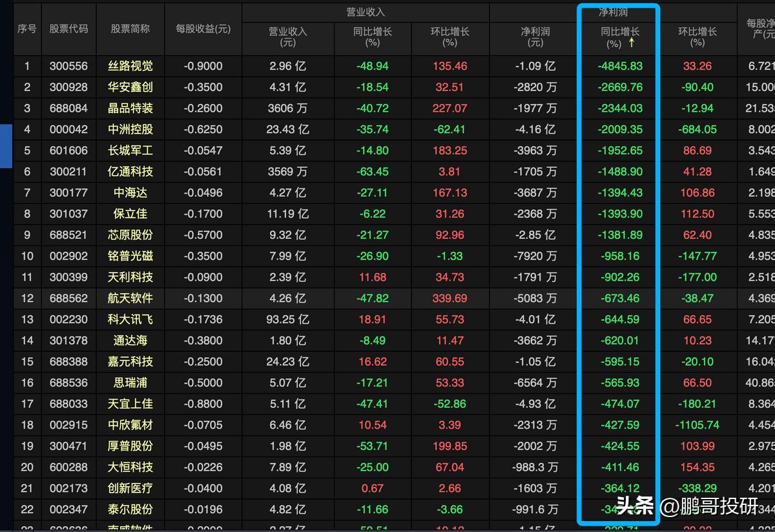Screen dimensions: 775x532
Task: Select stock code 300556
Action: pos(69,65)
